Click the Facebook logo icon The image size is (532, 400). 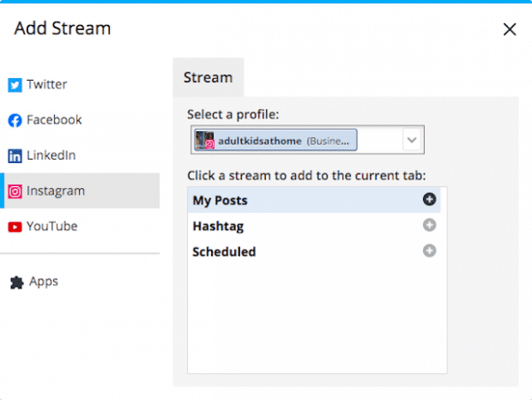tap(15, 120)
